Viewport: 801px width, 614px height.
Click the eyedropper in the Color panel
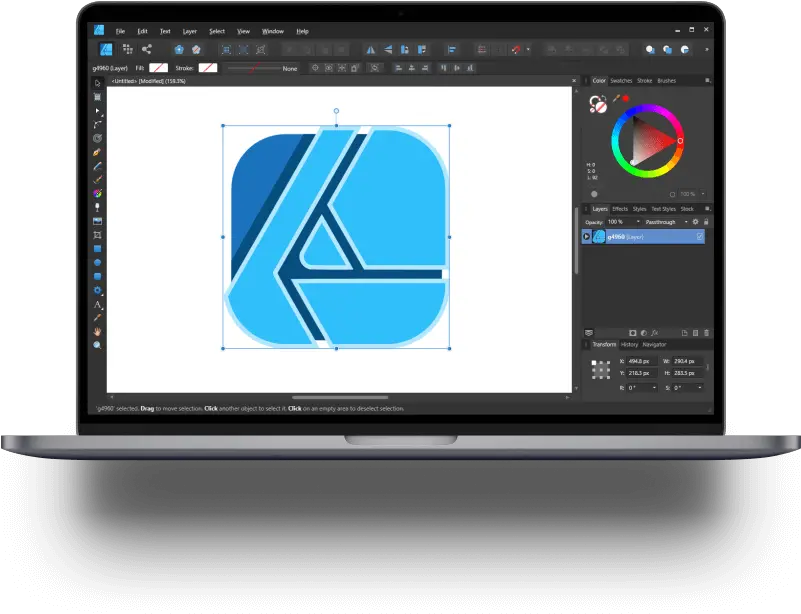coord(617,98)
